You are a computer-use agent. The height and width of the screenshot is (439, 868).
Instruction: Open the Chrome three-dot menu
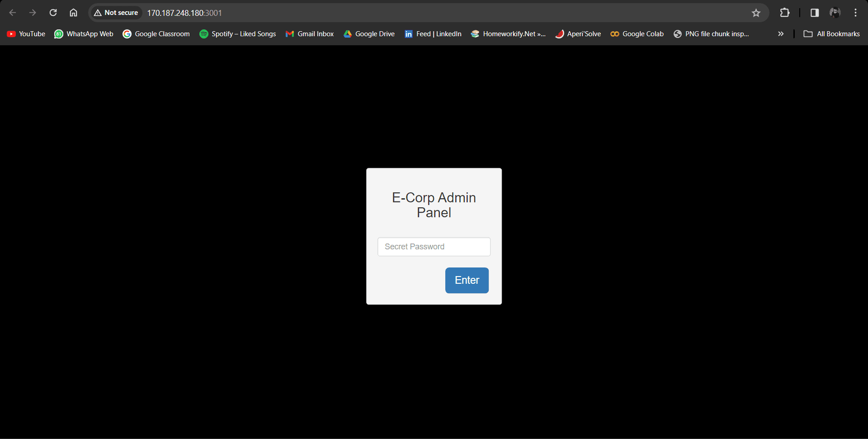pos(855,13)
